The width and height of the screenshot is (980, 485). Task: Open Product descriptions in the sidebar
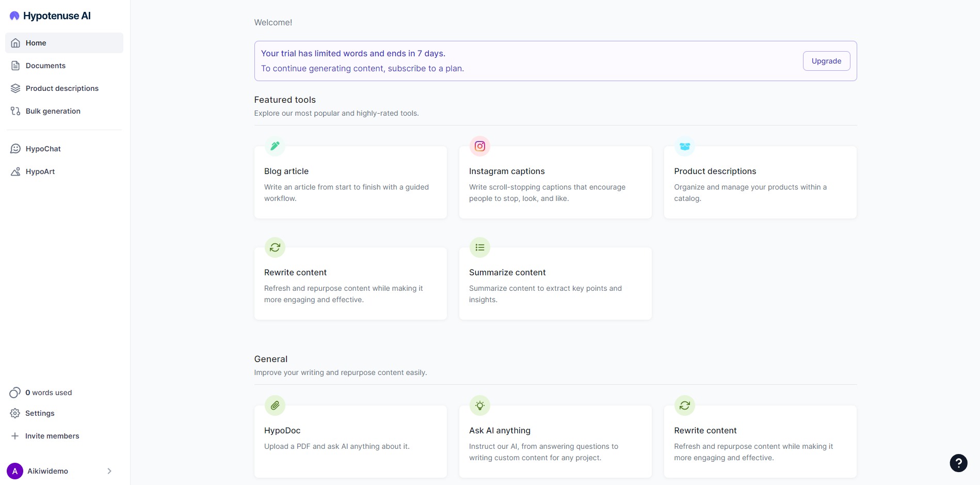coord(64,88)
